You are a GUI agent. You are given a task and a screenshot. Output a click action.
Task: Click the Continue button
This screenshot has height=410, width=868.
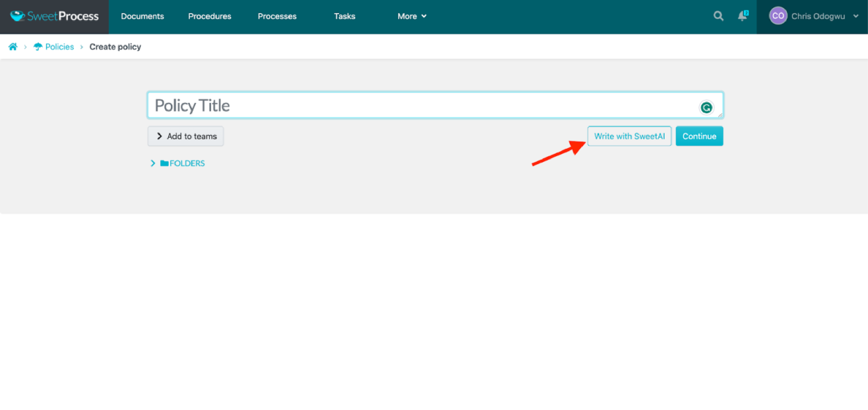coord(699,136)
